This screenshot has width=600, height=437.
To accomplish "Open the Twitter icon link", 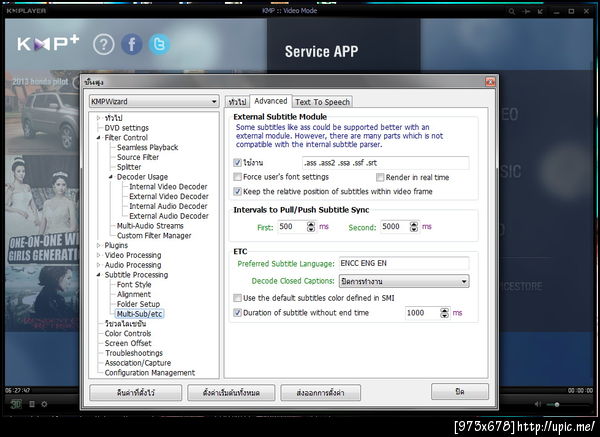I will (159, 44).
